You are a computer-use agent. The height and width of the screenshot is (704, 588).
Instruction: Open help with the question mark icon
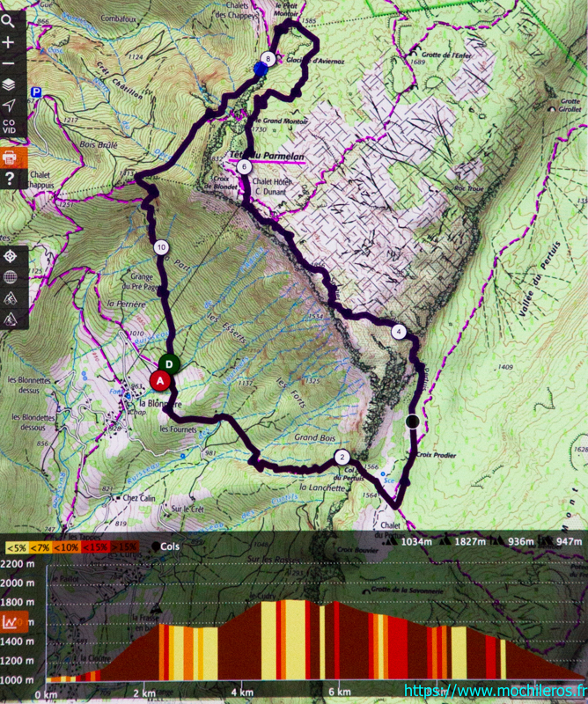(9, 179)
